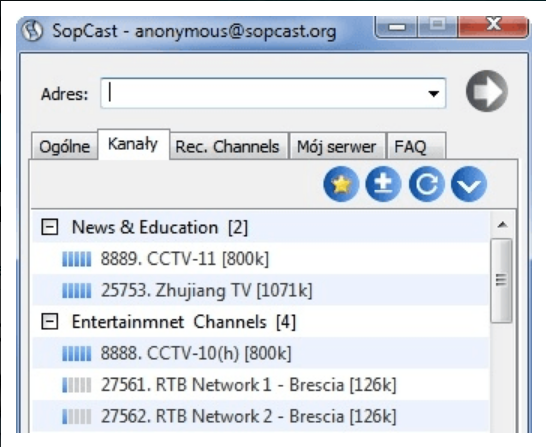
Task: Click the News & Education [2] heading
Action: tap(159, 227)
